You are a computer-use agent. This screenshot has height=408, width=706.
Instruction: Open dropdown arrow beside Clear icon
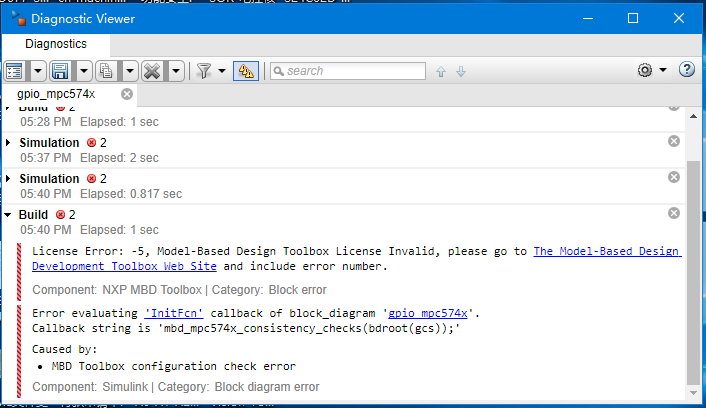[176, 71]
